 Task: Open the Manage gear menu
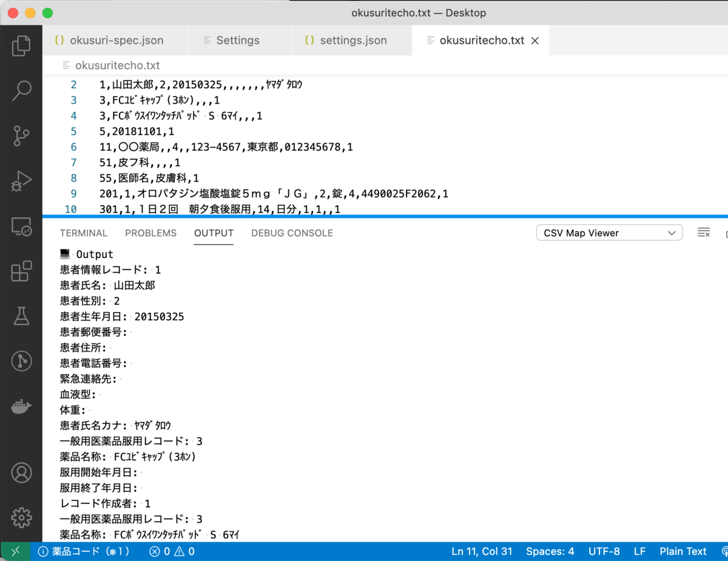pos(21,517)
